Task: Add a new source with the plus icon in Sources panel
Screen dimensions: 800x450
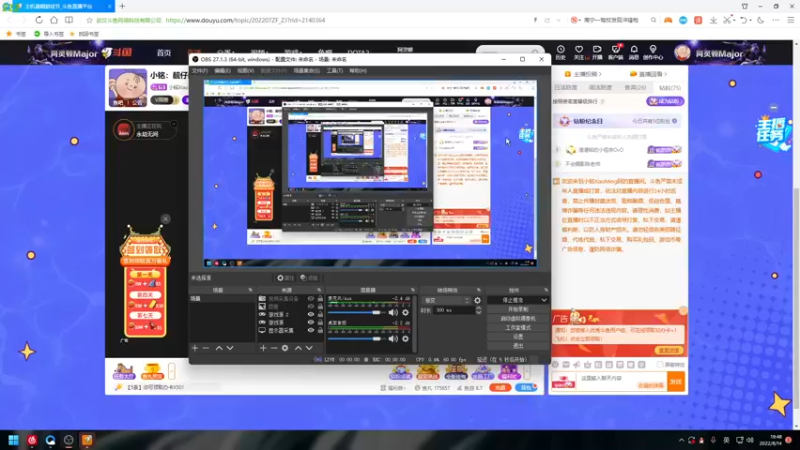Action: tap(263, 348)
